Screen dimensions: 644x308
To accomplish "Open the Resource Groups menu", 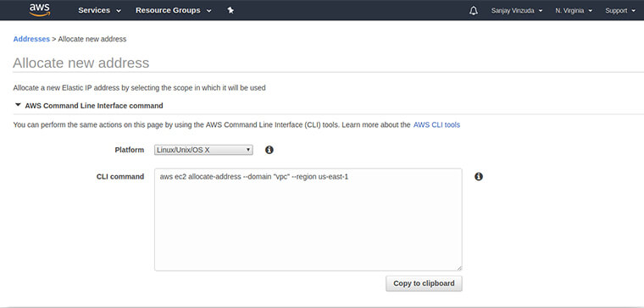I will click(174, 11).
